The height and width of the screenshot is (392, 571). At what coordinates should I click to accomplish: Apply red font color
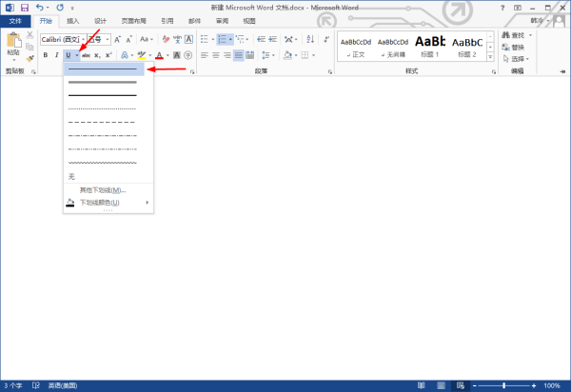159,55
